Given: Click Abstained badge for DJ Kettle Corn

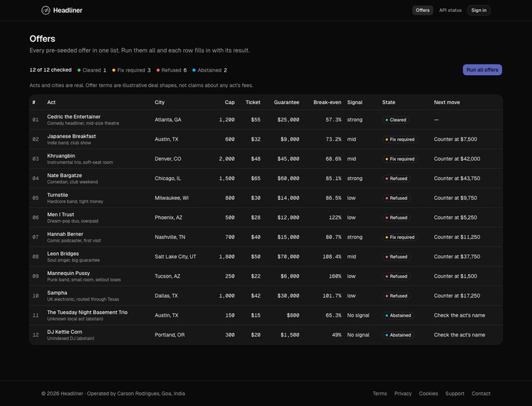Looking at the screenshot, I should (x=398, y=335).
